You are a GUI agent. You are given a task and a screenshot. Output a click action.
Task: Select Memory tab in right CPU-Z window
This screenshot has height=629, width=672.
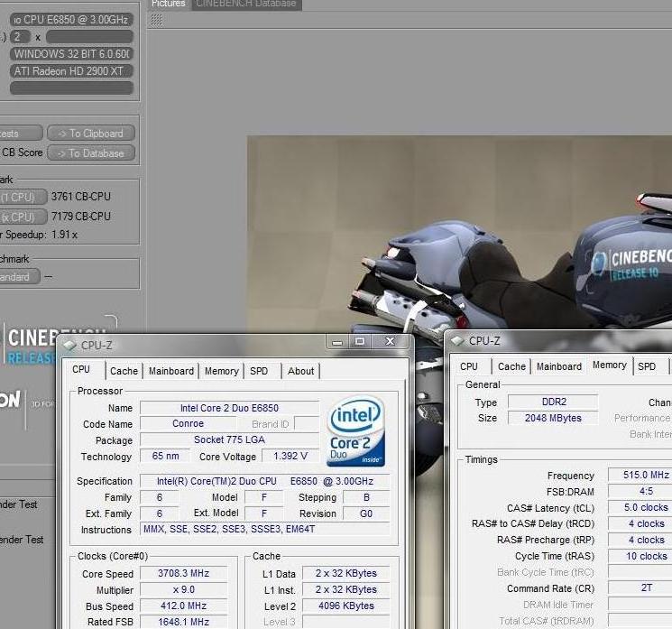610,365
